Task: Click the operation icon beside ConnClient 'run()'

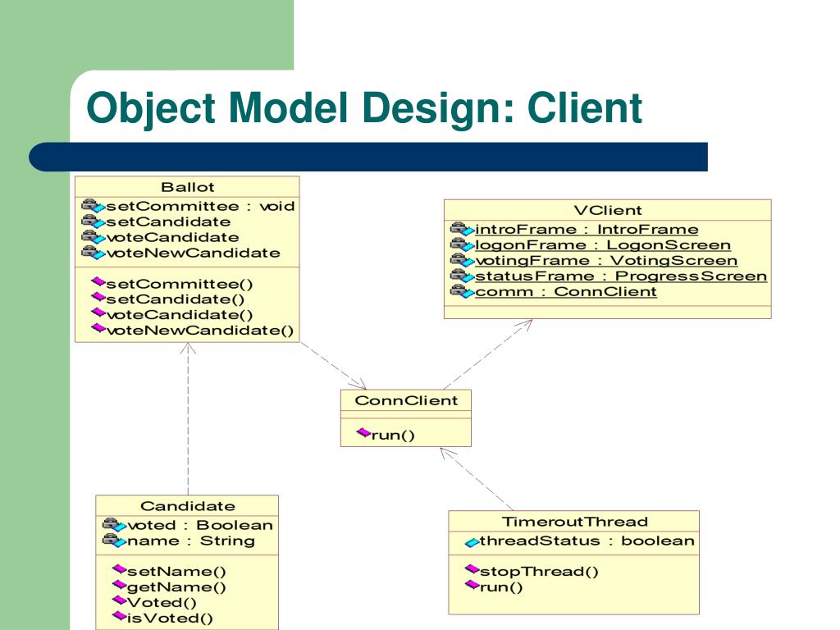Action: pos(363,433)
